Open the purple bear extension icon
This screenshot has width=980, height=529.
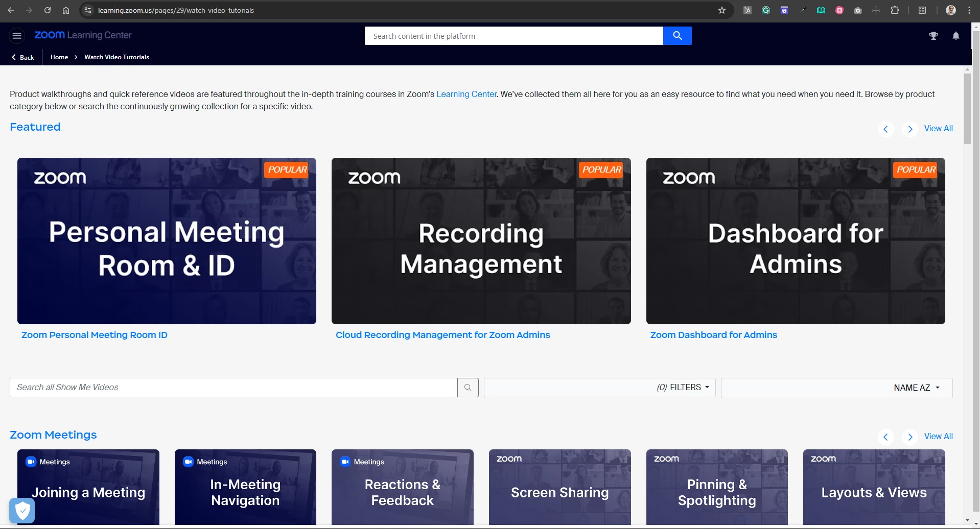784,10
